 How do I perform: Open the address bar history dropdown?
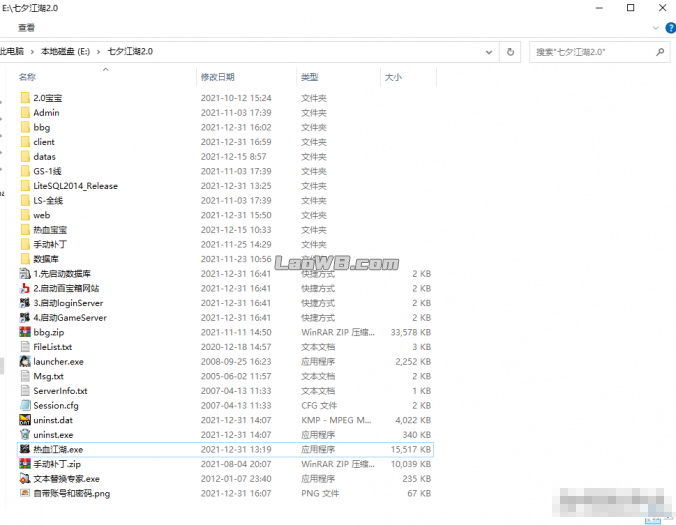(489, 52)
